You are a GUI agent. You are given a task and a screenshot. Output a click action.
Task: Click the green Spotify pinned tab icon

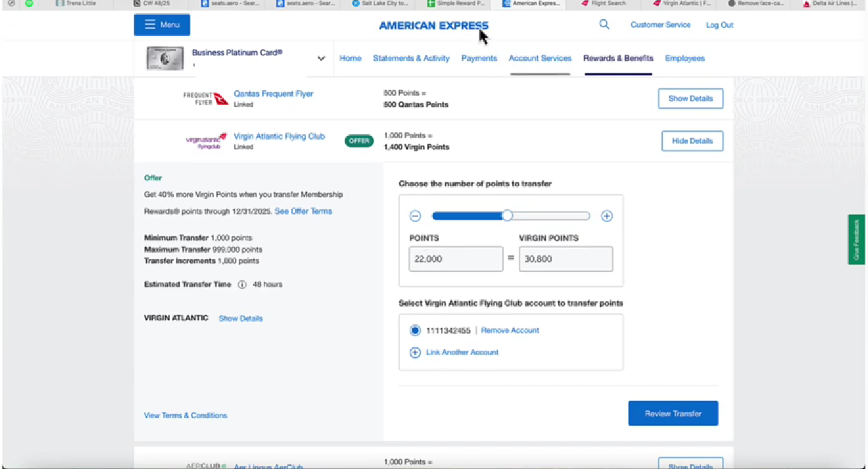pyautogui.click(x=29, y=3)
